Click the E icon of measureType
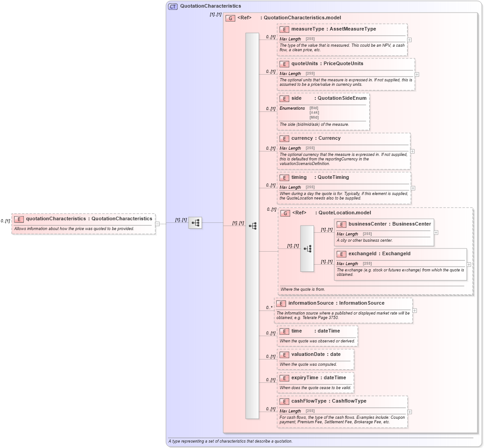The image size is (484, 448). 284,29
